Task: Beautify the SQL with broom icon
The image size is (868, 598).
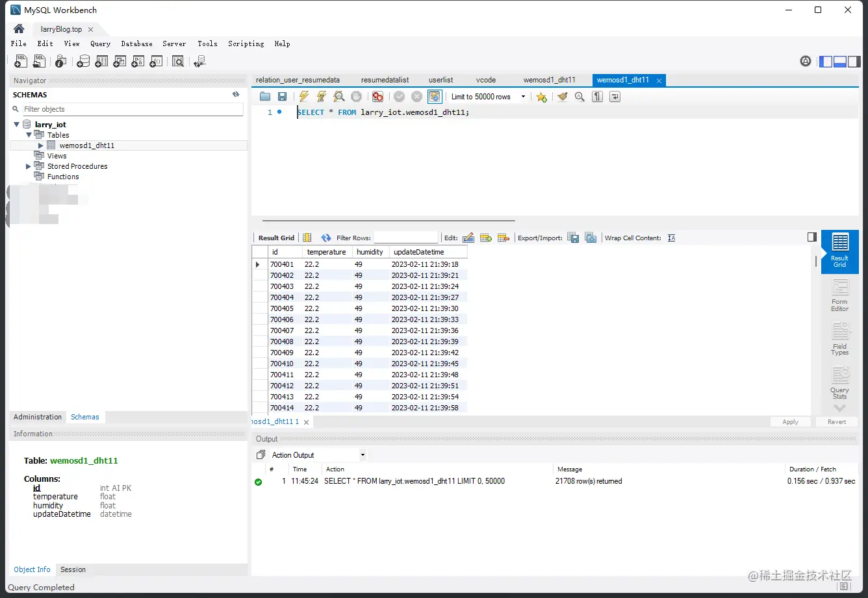Action: [562, 97]
